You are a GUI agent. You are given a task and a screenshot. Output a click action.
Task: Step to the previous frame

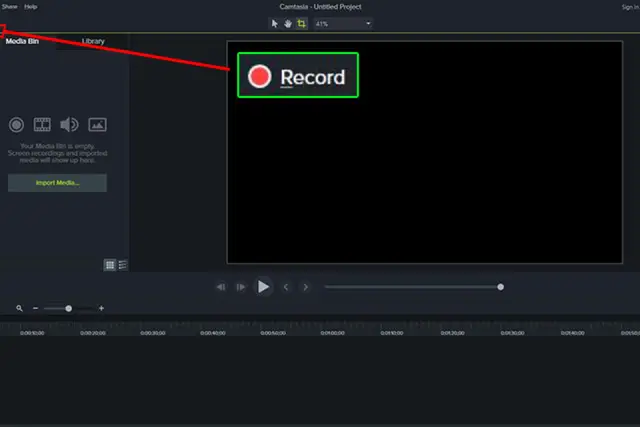click(221, 287)
